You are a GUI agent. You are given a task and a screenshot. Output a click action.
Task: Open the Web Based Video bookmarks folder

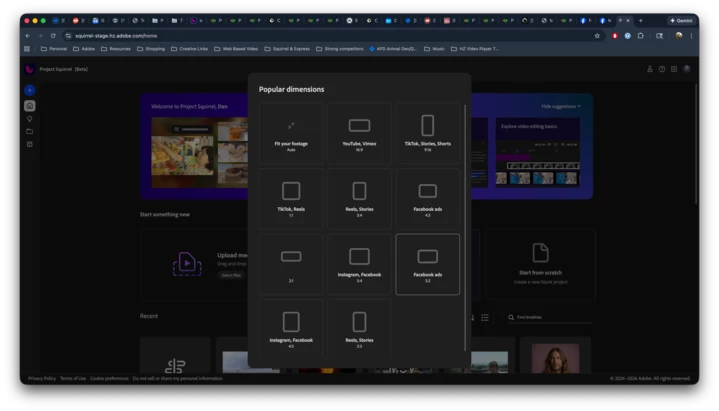click(x=236, y=49)
